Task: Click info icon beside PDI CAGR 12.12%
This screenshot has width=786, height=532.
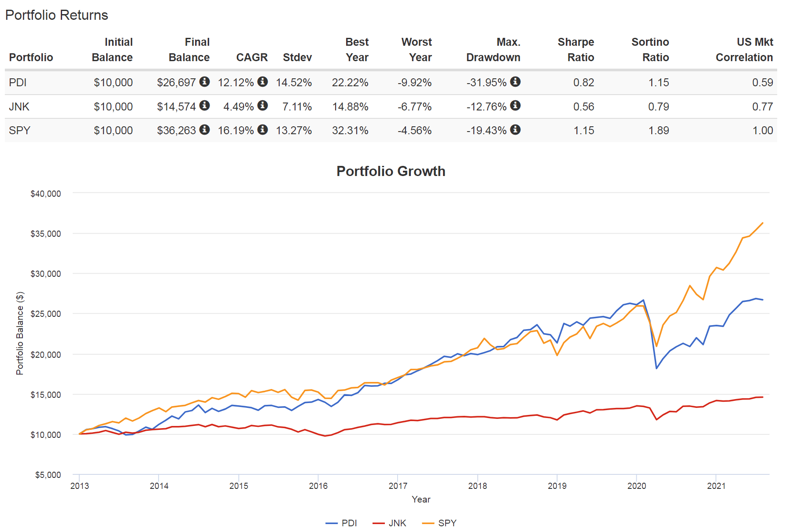Action: (262, 81)
